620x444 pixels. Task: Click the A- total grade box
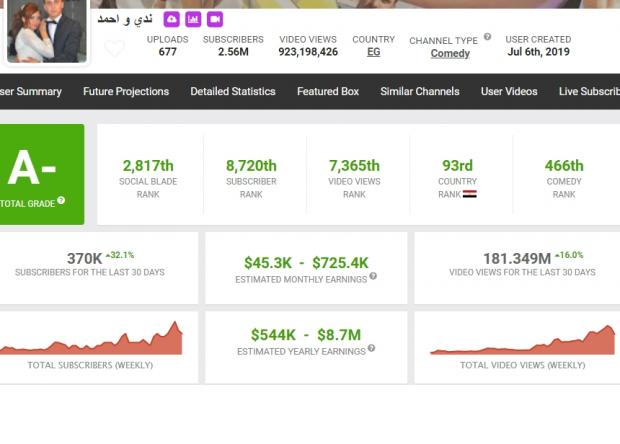(42, 174)
